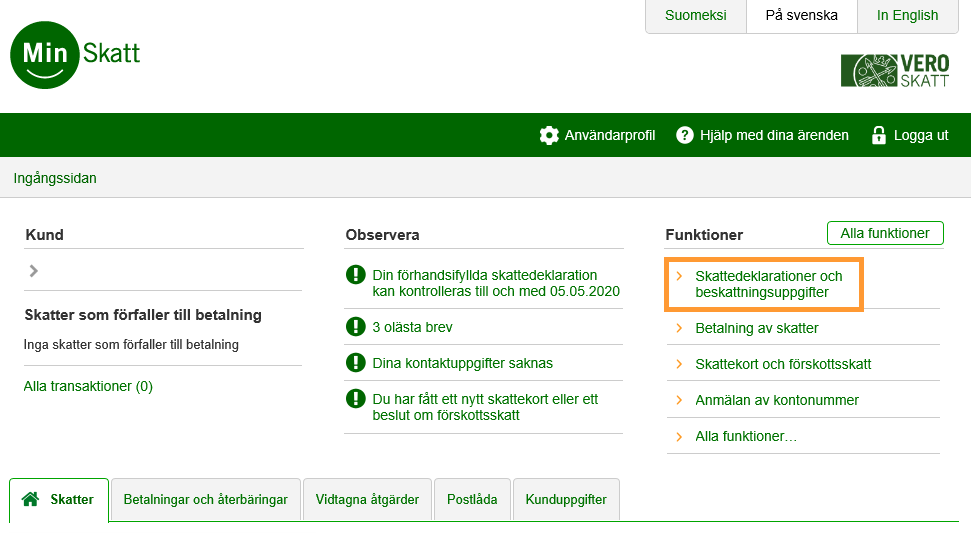Expand the Kund details chevron
This screenshot has height=533, width=971.
tap(34, 270)
